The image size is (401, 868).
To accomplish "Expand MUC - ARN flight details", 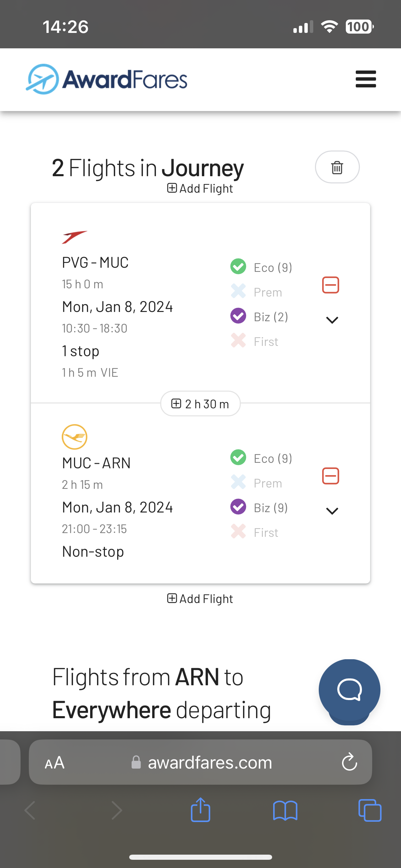I will tap(332, 511).
